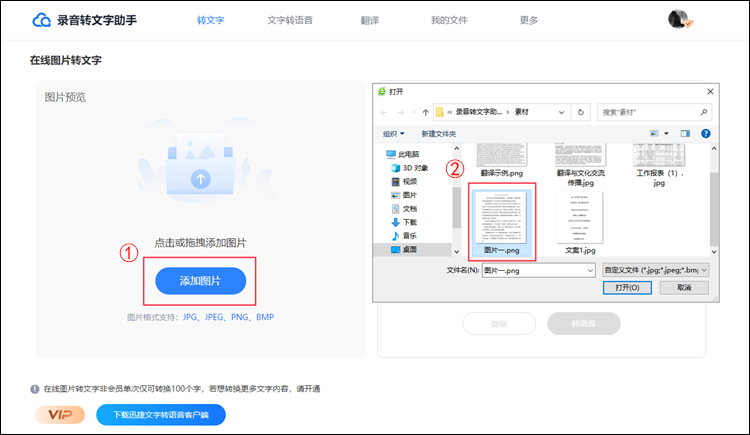Close the 打开 file dialog

coord(710,91)
